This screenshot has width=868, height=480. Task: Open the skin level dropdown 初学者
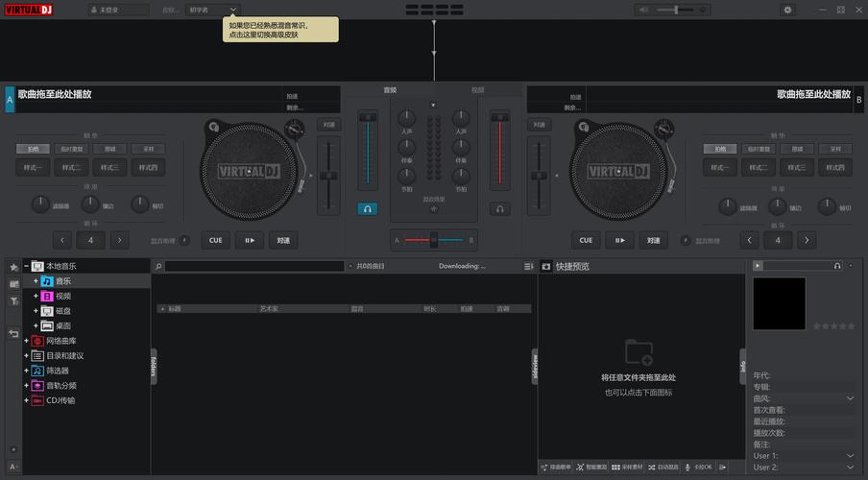(x=213, y=10)
